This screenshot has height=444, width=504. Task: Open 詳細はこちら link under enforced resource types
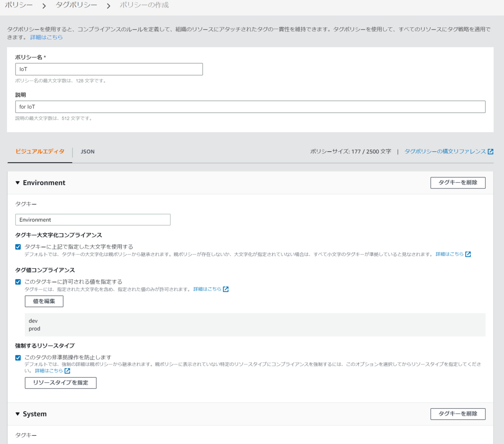click(x=49, y=371)
